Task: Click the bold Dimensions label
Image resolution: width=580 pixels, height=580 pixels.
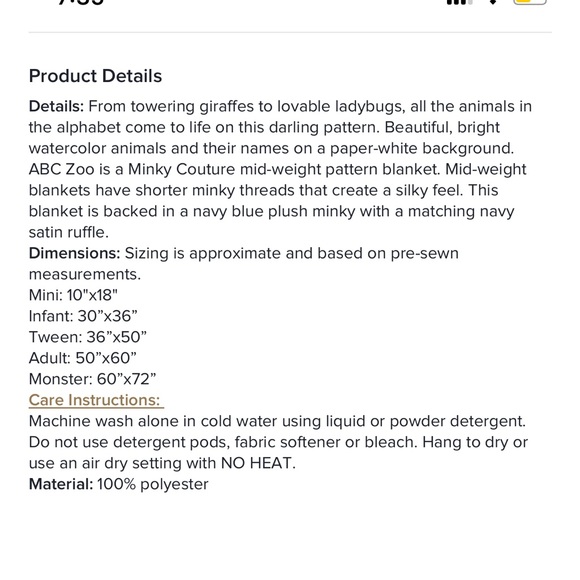Action: (x=75, y=253)
